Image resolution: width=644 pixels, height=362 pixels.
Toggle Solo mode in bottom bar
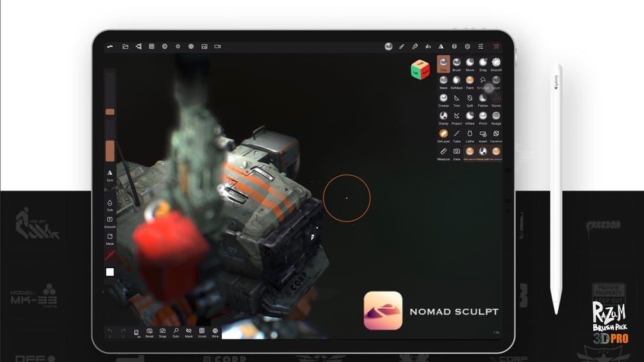[176, 333]
